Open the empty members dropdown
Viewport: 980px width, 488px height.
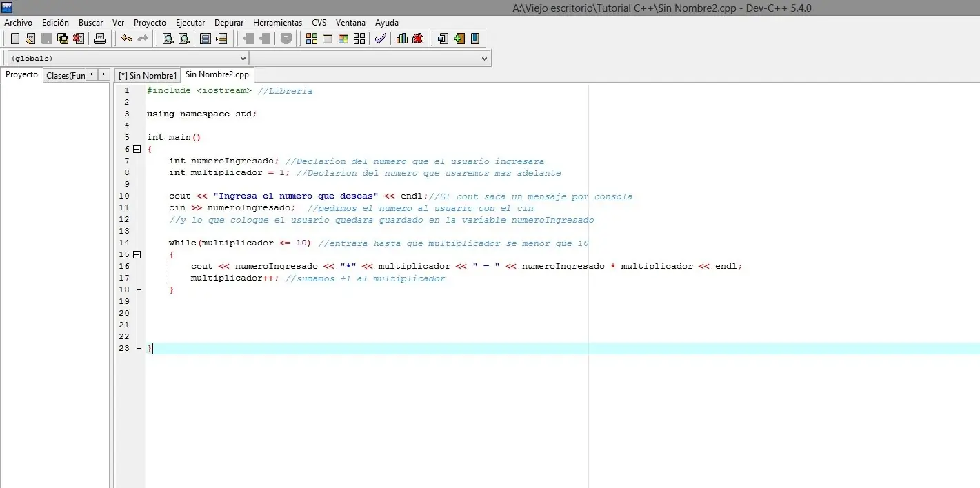pyautogui.click(x=369, y=59)
